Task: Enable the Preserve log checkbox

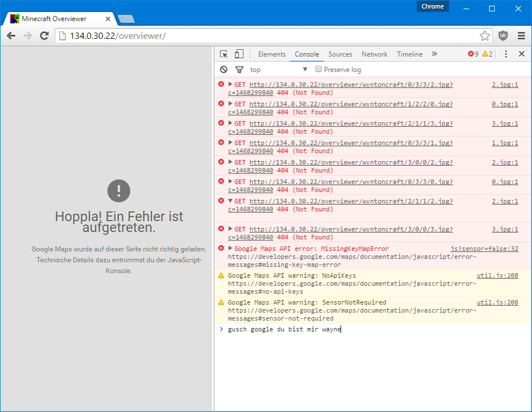Action: pyautogui.click(x=319, y=70)
